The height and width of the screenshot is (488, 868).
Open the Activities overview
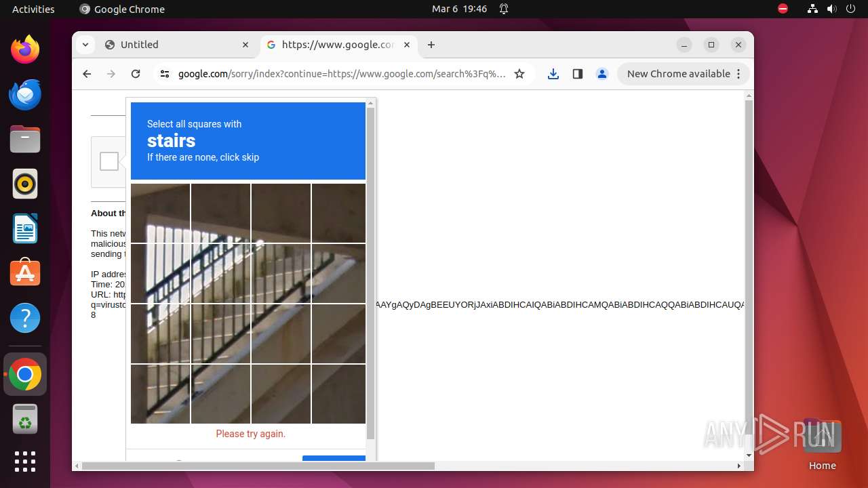click(33, 9)
